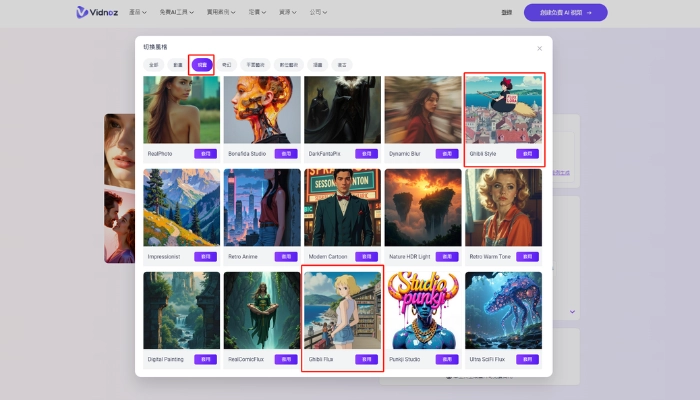Open the RealPhoto style thumbnail

point(182,110)
